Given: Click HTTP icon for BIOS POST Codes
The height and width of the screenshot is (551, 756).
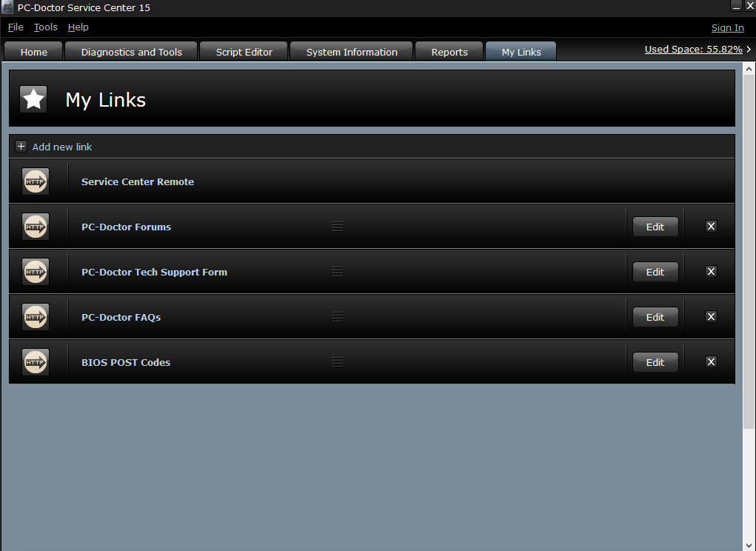Looking at the screenshot, I should tap(36, 362).
